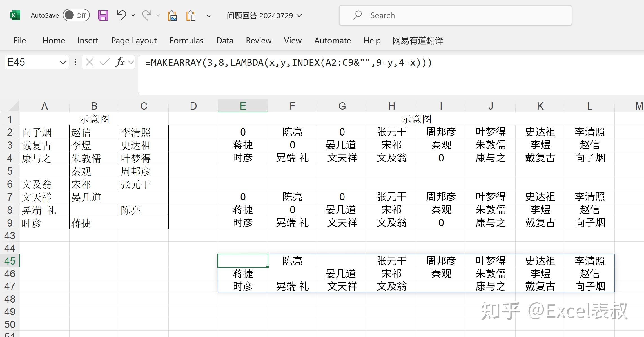The image size is (644, 337).
Task: Click the merged 示意图 title in A1
Action: click(x=94, y=119)
